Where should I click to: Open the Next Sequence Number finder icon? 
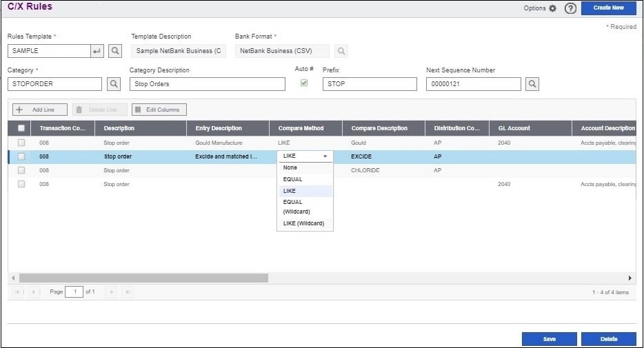pos(532,84)
